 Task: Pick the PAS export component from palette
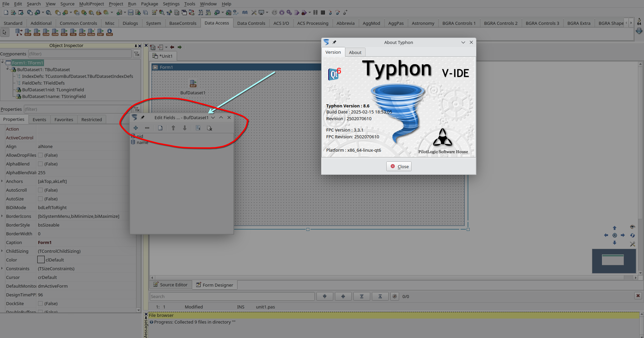(x=110, y=32)
